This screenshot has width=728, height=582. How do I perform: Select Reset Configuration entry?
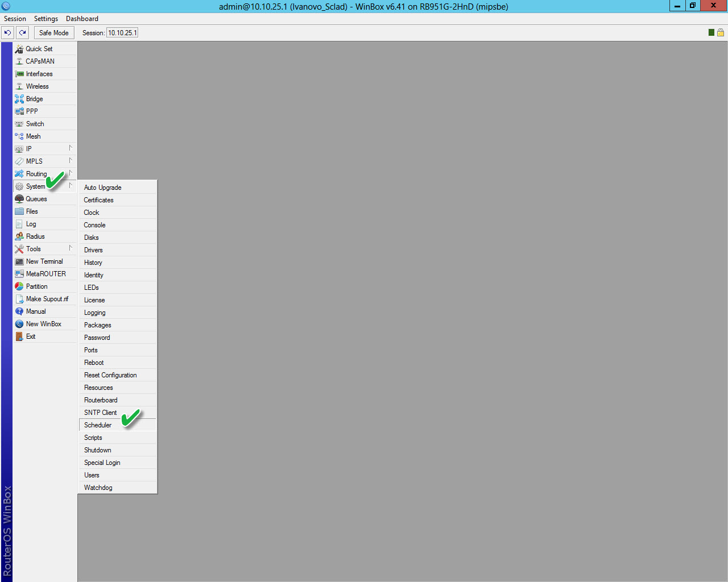(x=118, y=375)
